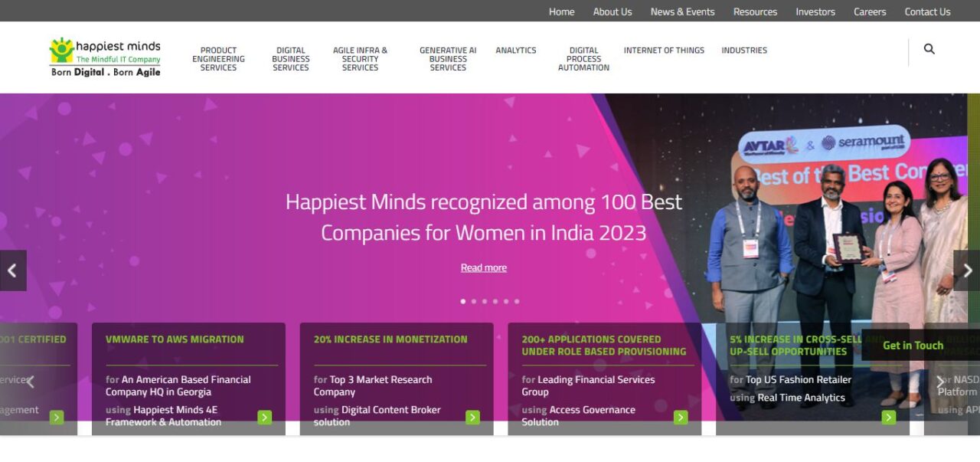Expand Analytics menu
Screen dimensions: 980x462
516,51
